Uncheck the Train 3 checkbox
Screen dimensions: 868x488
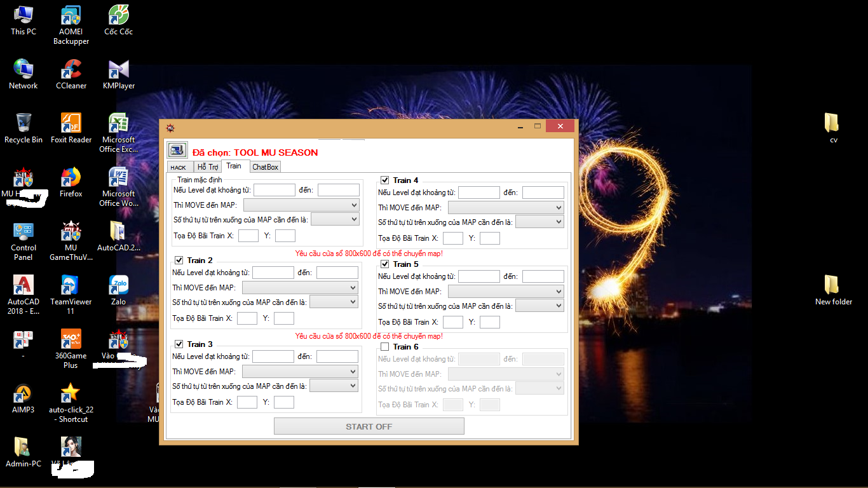[x=179, y=344]
